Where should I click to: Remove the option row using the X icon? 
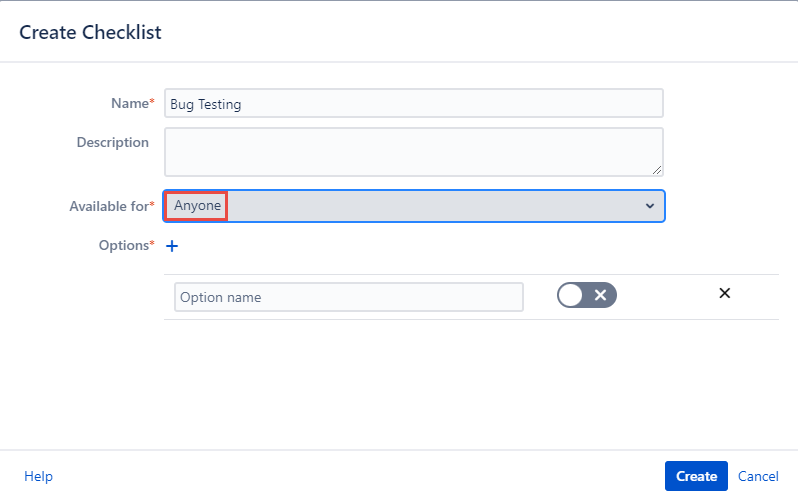[x=725, y=294]
